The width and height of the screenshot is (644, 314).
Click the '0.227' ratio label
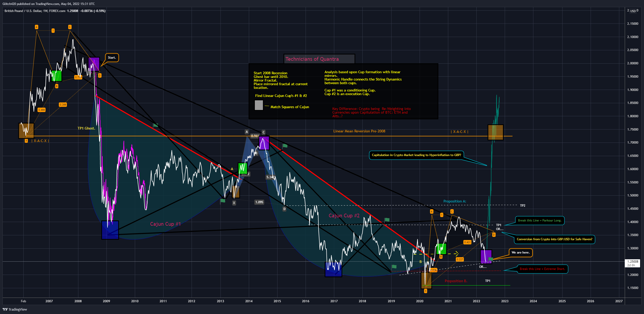coord(460,259)
